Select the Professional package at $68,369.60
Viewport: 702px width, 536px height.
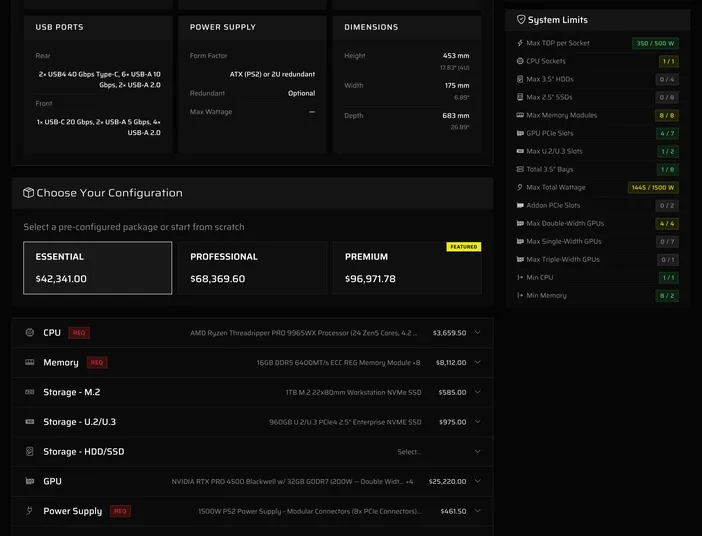pos(253,268)
